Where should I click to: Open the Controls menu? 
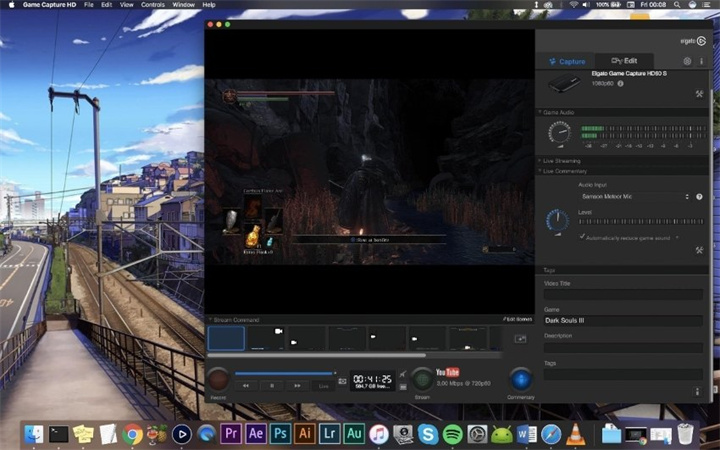pyautogui.click(x=153, y=5)
